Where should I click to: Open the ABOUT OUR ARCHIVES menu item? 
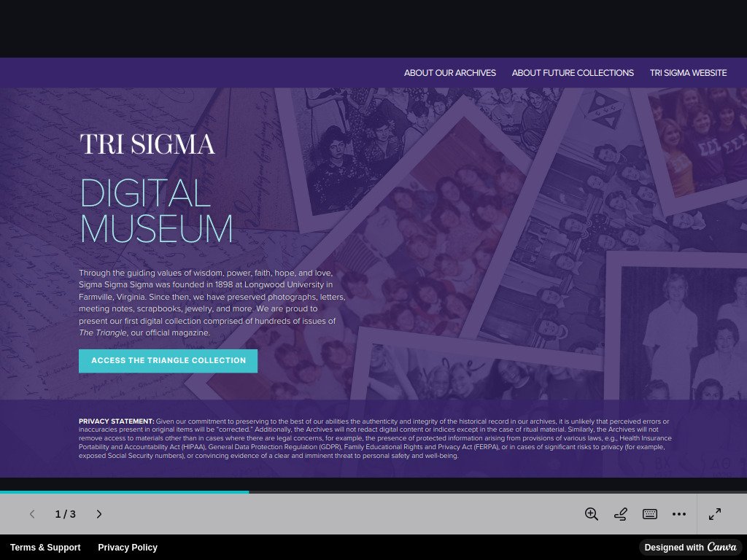449,73
